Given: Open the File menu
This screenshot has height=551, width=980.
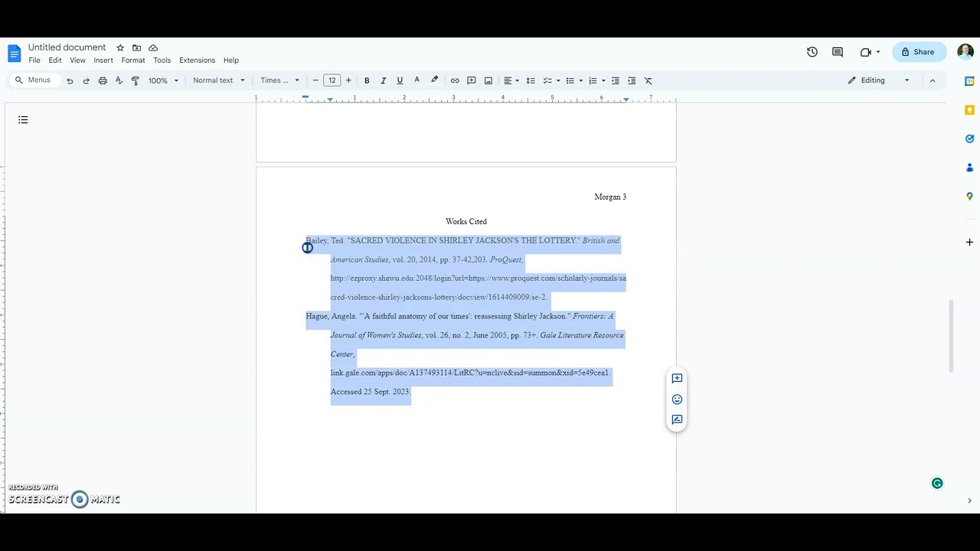Looking at the screenshot, I should point(34,60).
